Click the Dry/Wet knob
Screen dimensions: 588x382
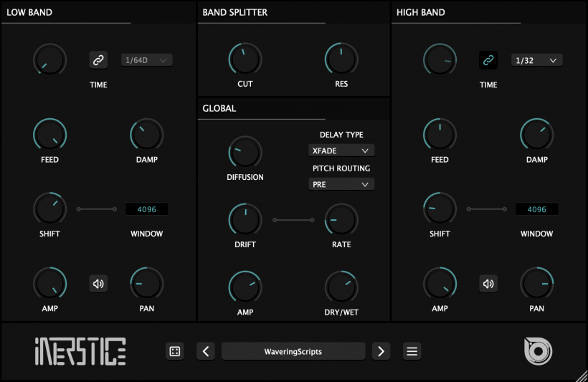pos(341,287)
